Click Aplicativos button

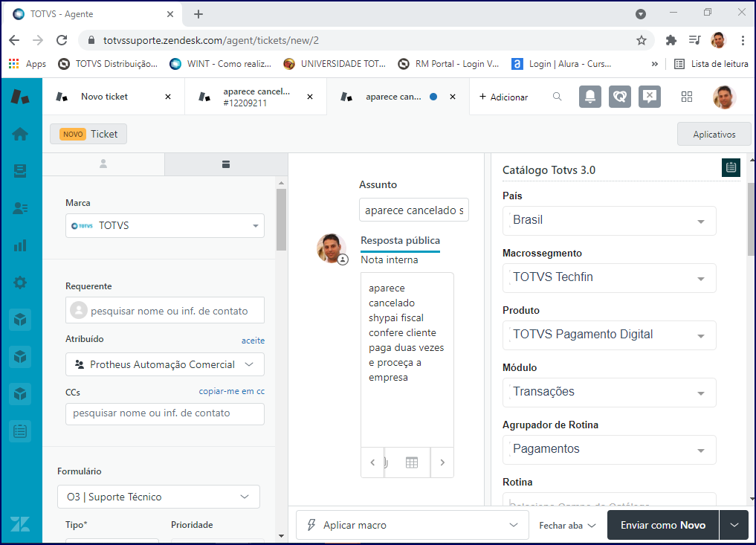point(714,134)
